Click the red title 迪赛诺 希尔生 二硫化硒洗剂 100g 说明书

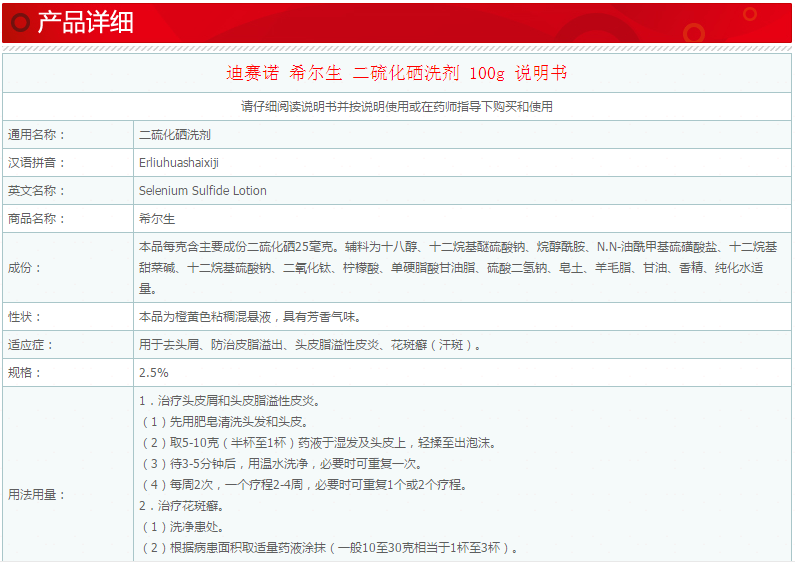(x=396, y=73)
